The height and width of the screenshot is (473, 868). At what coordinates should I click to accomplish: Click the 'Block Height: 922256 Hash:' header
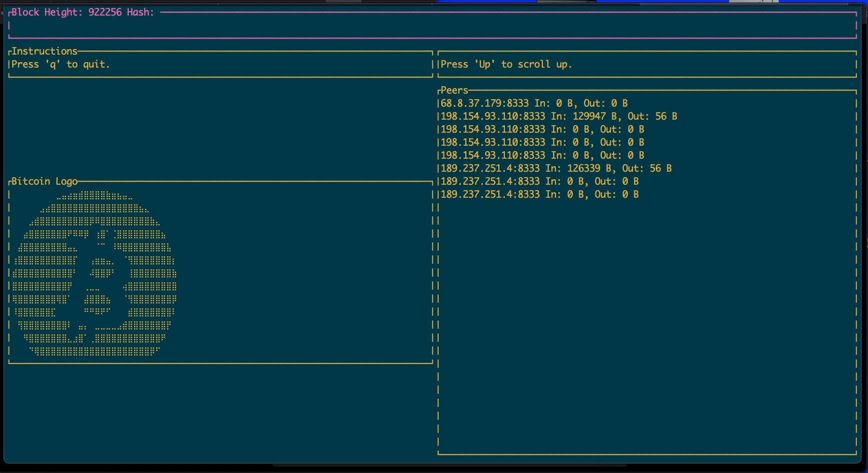tap(83, 12)
